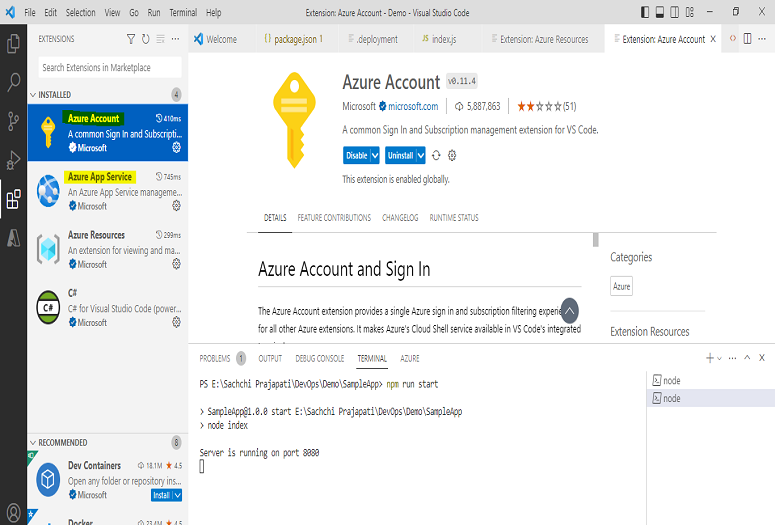The image size is (775, 525).
Task: Select the second node terminal entry
Action: 710,398
